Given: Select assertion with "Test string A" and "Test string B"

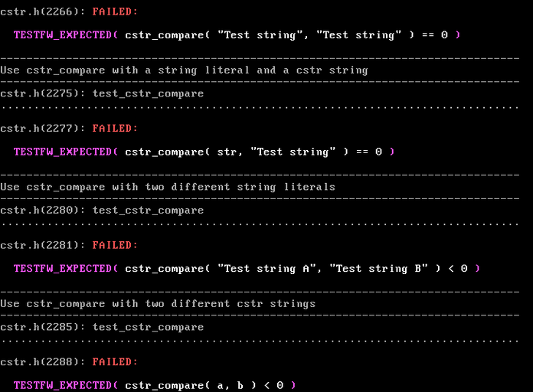Looking at the screenshot, I should tap(247, 269).
